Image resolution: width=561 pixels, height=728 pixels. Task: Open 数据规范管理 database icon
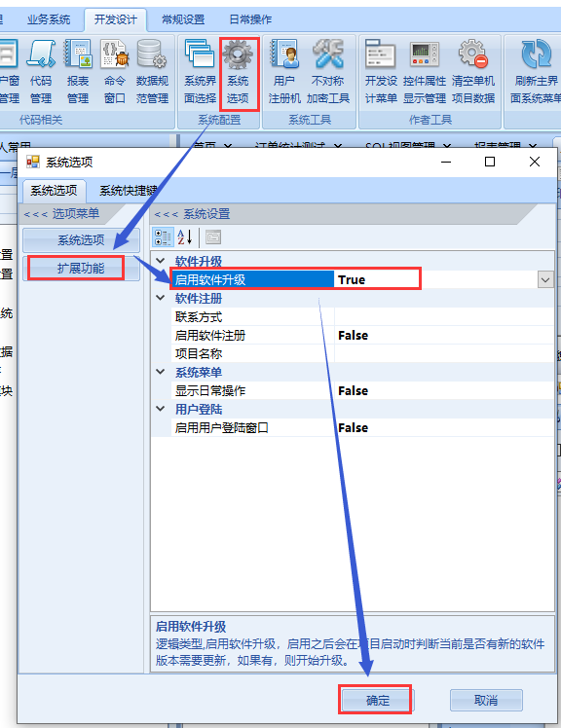152,73
